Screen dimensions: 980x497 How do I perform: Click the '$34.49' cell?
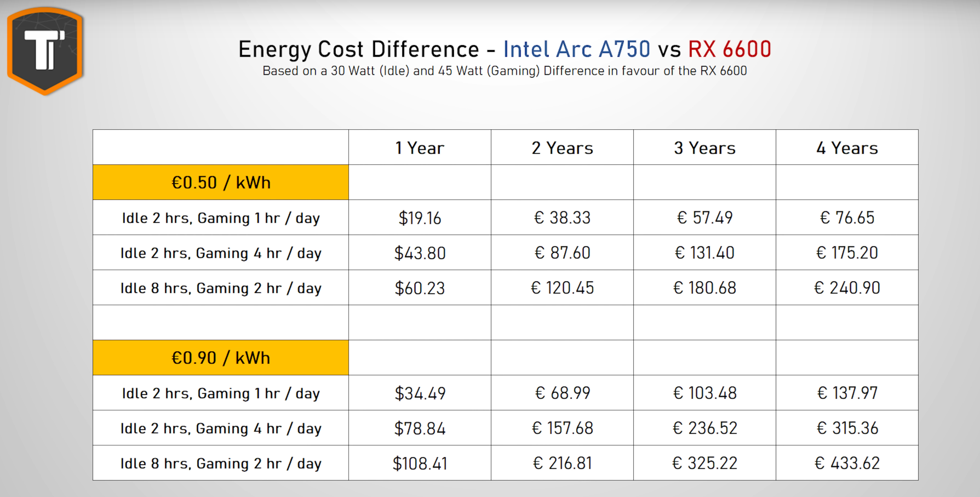click(x=420, y=393)
